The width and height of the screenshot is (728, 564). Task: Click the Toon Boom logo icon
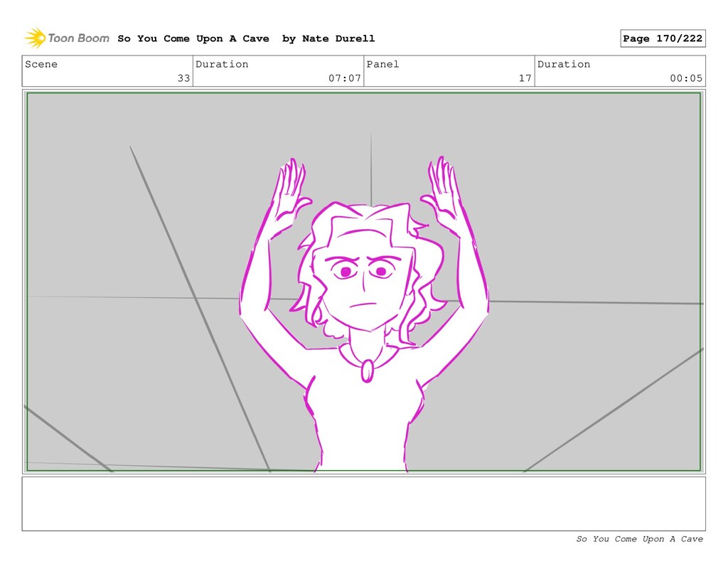35,38
